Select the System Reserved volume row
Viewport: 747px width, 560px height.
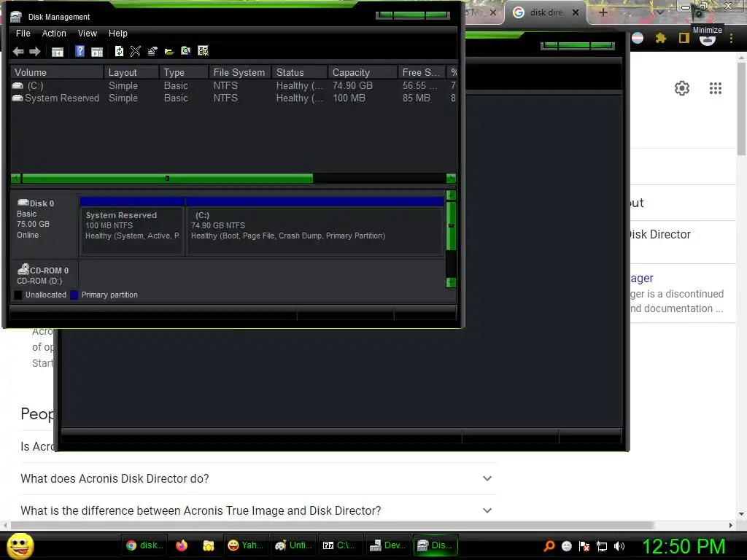pyautogui.click(x=233, y=98)
